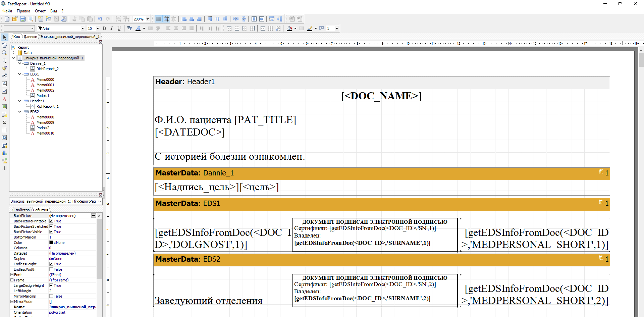Click BackPicture ellipsis button
This screenshot has width=644, height=317.
coord(94,216)
